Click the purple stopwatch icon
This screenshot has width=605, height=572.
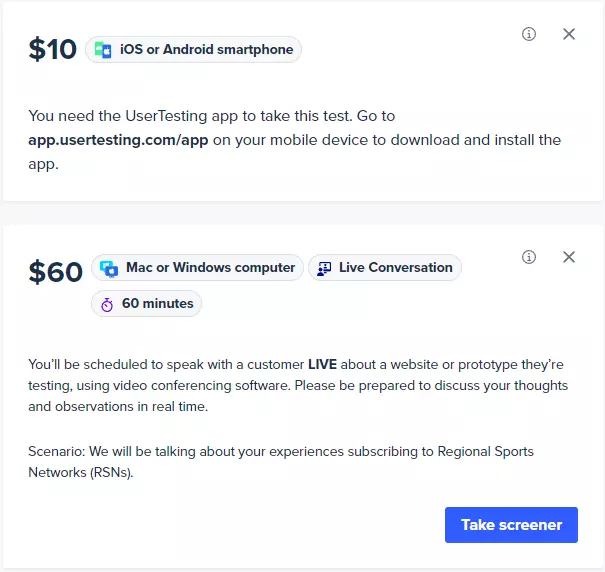click(x=107, y=305)
